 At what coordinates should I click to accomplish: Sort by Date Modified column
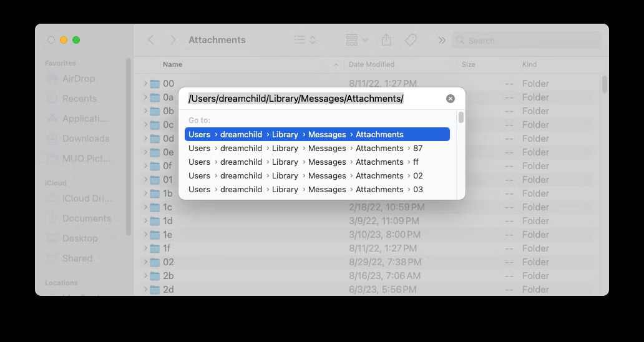[371, 64]
